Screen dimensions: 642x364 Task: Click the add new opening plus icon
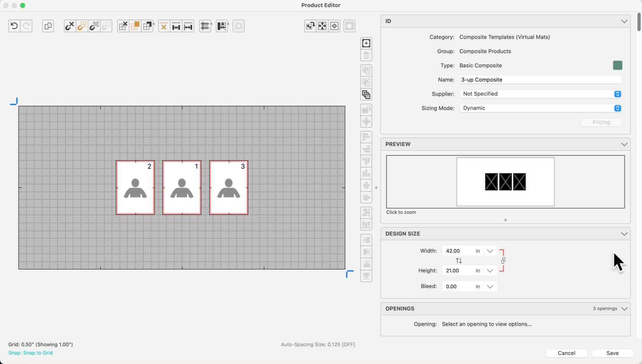(x=366, y=43)
